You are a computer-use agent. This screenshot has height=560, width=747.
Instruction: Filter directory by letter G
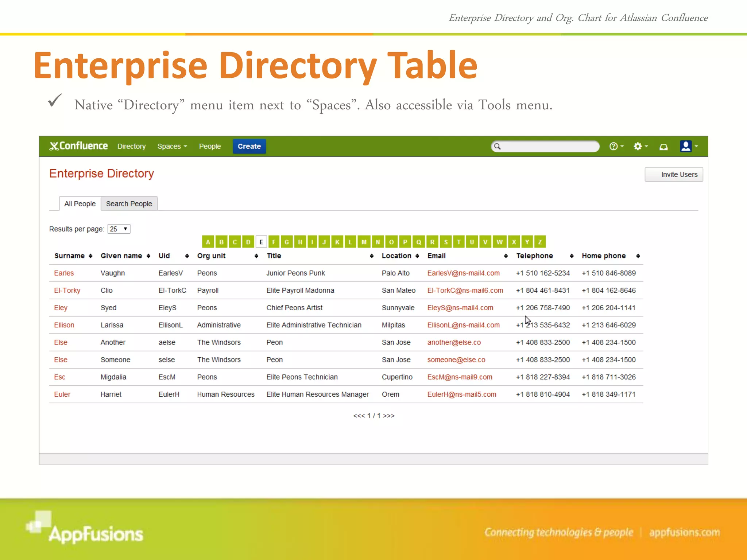[x=287, y=242]
